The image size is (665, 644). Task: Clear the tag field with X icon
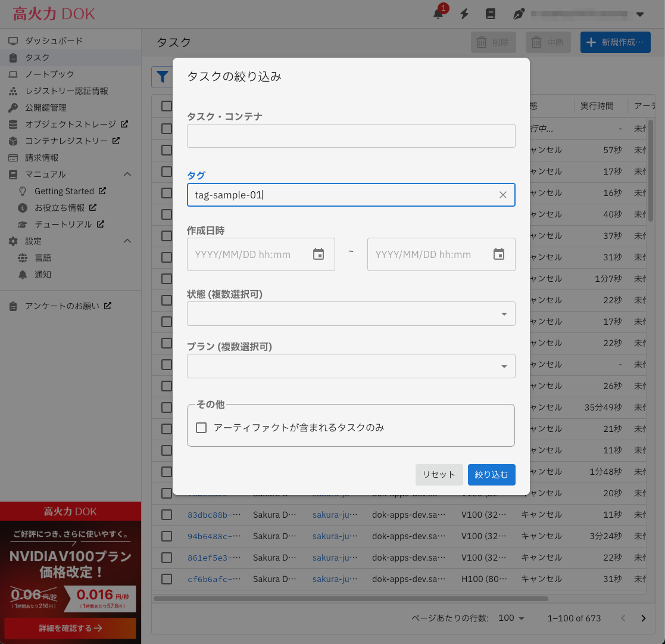click(503, 195)
